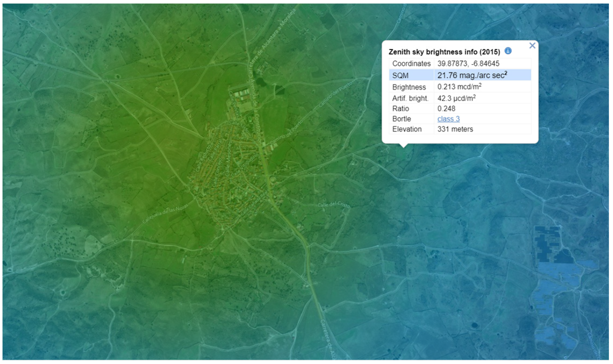Open the Bortle class 3 link

point(448,119)
